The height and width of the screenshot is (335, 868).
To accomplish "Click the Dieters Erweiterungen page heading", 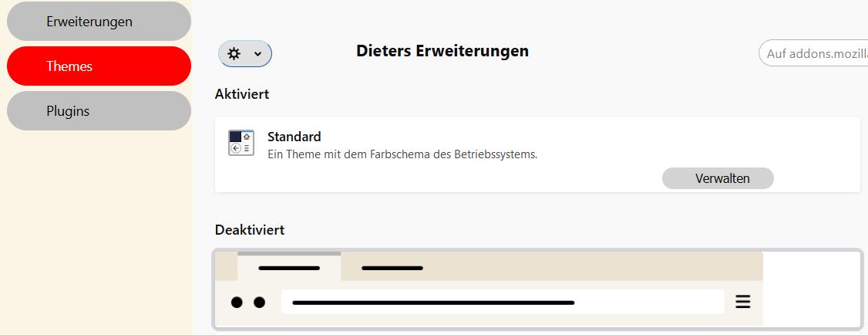I will click(442, 51).
